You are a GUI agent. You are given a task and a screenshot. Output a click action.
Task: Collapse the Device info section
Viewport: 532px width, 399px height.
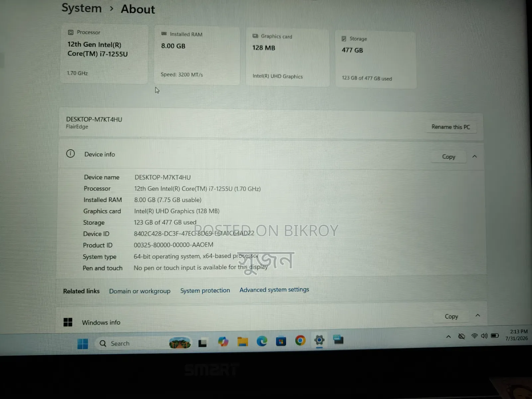point(474,156)
